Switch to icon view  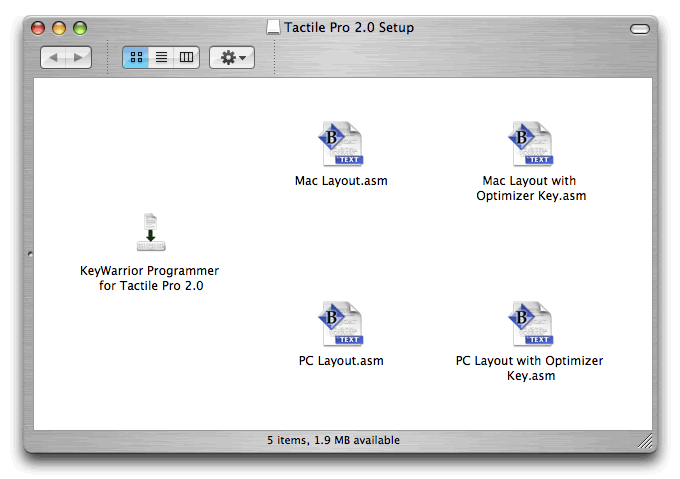click(x=136, y=57)
